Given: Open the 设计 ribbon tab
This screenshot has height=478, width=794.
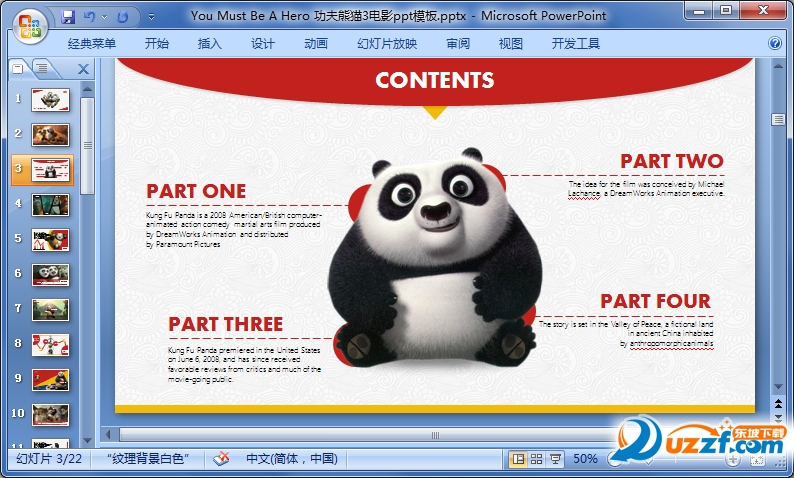Looking at the screenshot, I should (263, 44).
